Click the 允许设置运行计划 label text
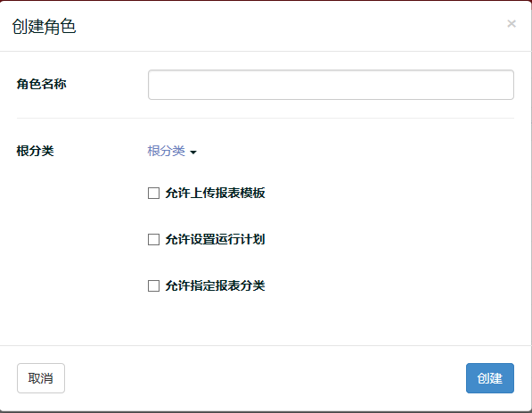Image resolution: width=532 pixels, height=413 pixels. coord(215,239)
